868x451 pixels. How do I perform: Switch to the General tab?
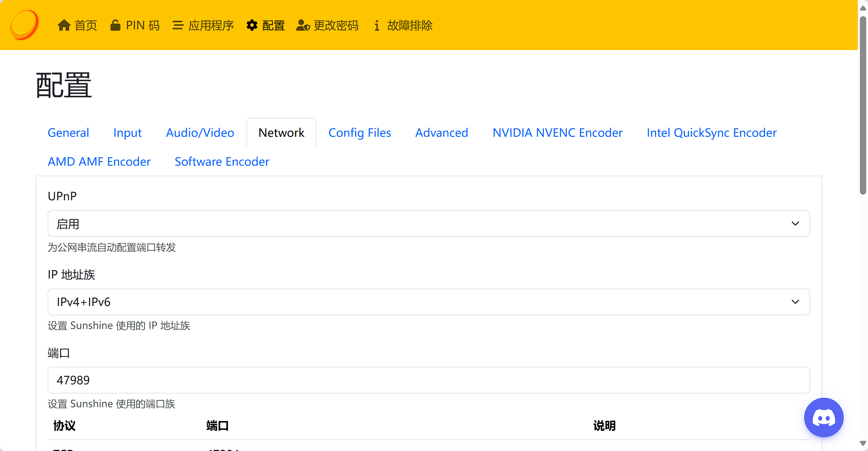coord(68,133)
